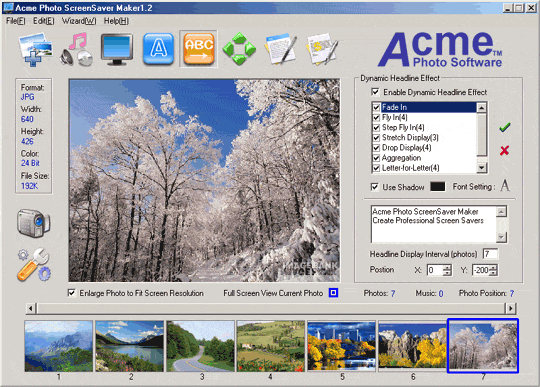Open the background music icon
540x387 pixels.
[77, 49]
